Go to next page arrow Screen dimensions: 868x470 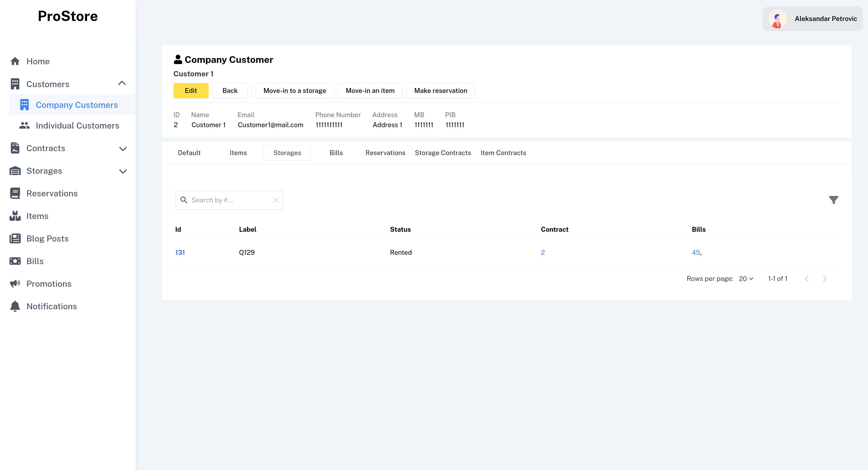[824, 279]
